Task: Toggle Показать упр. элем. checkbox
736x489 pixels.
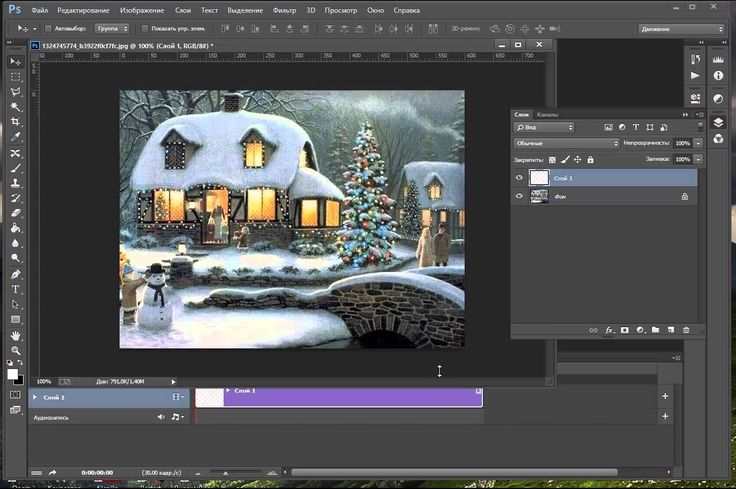Action: pos(145,29)
